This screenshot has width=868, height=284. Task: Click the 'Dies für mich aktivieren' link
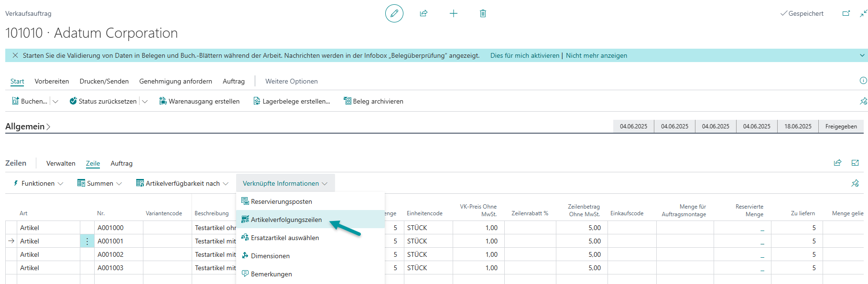(524, 55)
